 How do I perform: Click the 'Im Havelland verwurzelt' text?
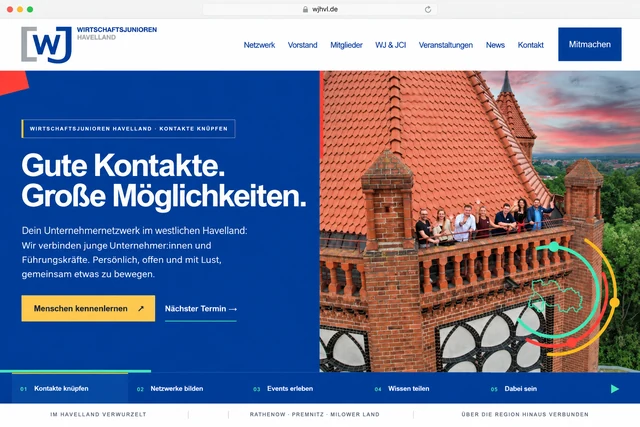[x=98, y=414]
